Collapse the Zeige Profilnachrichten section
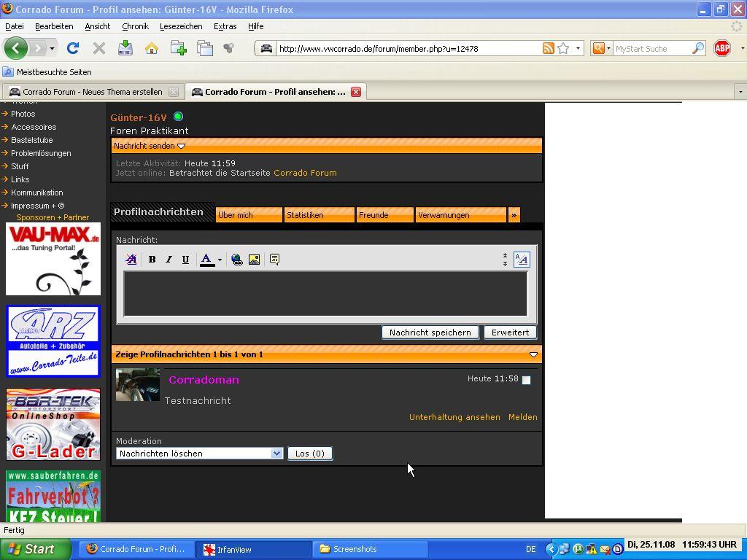 (533, 354)
